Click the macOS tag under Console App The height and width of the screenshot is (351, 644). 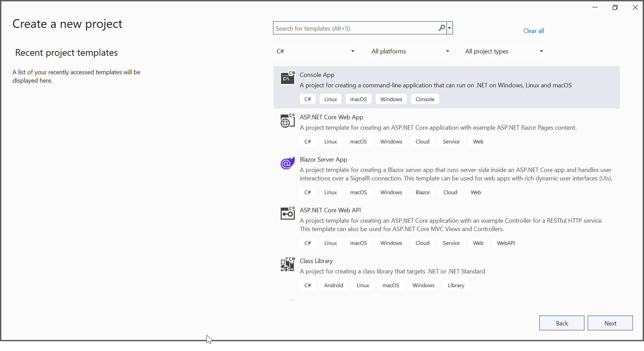click(x=359, y=99)
